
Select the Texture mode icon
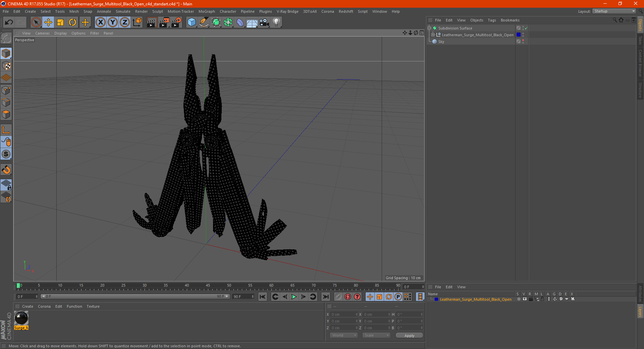click(x=6, y=66)
